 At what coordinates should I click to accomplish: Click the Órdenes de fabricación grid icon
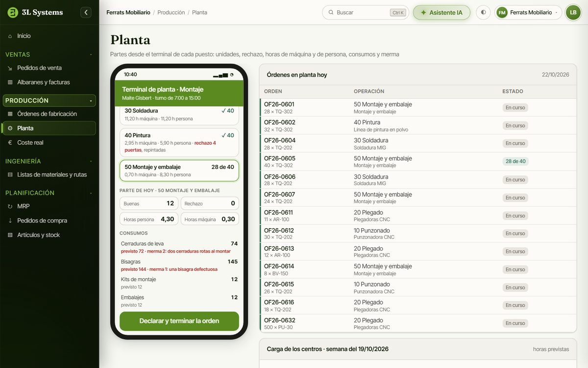(x=10, y=114)
